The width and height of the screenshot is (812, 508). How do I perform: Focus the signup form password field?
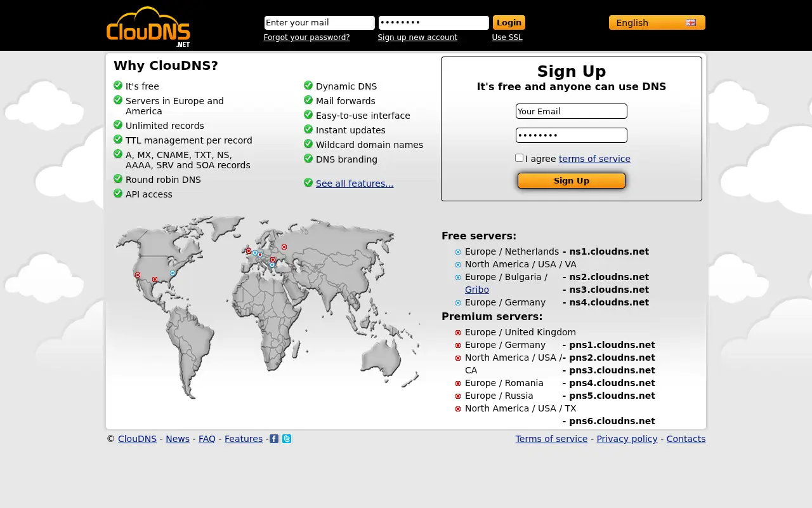(572, 135)
